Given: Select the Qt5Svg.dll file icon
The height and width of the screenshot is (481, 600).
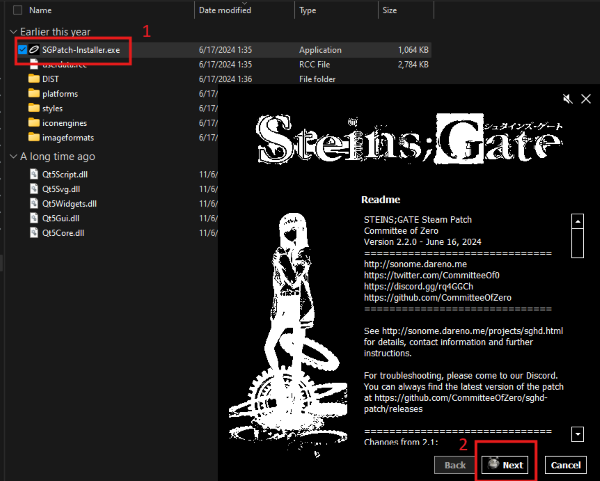Looking at the screenshot, I should [34, 189].
